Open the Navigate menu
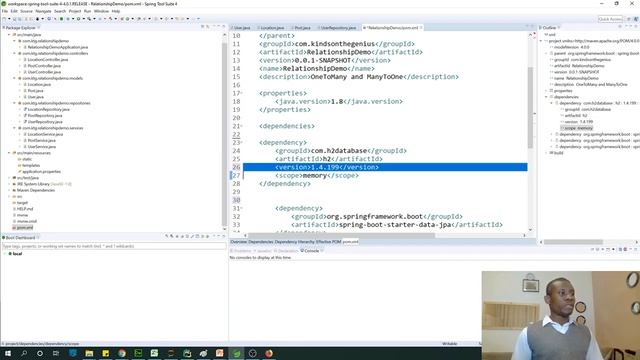The height and width of the screenshot is (360, 640). tap(43, 11)
